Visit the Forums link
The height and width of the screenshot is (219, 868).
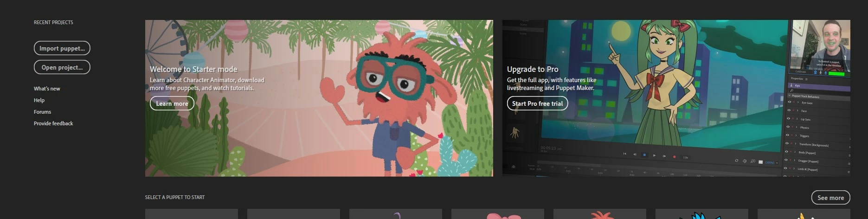click(x=43, y=112)
